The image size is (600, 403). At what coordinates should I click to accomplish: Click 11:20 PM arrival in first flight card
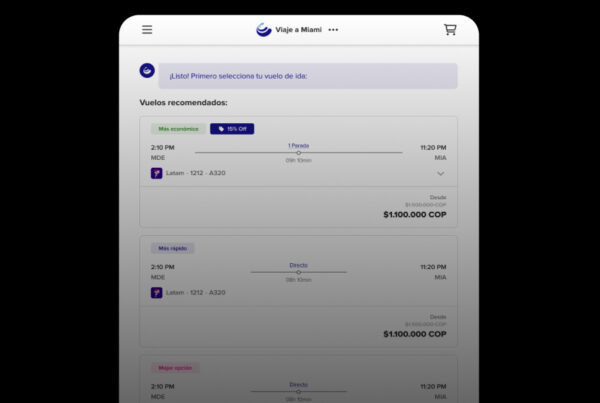tap(433, 148)
